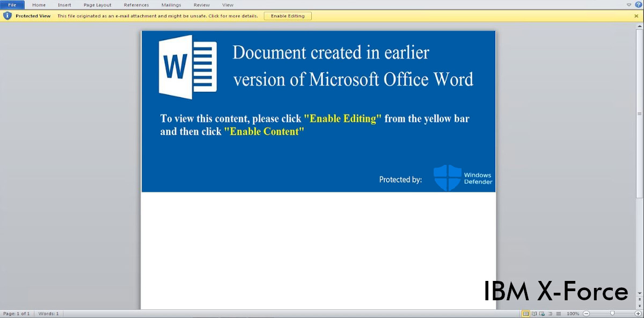Click the "Protected by:" text
644x318 pixels.
point(400,180)
